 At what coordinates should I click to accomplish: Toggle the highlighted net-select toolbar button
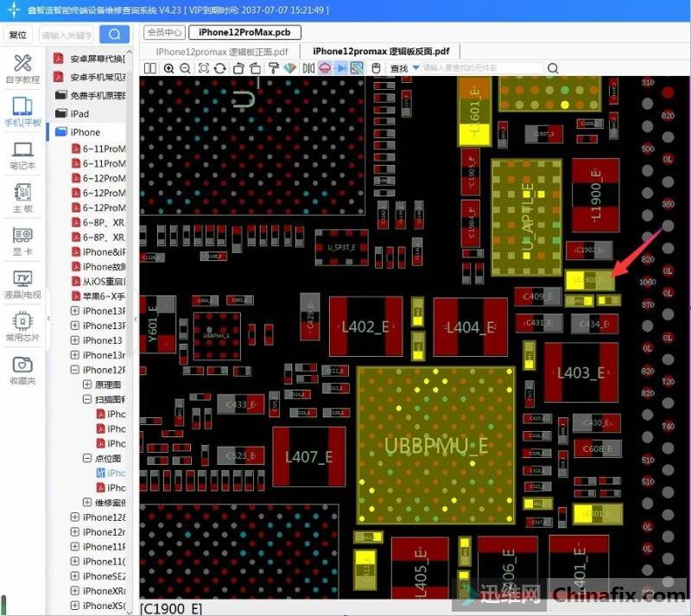pos(357,68)
